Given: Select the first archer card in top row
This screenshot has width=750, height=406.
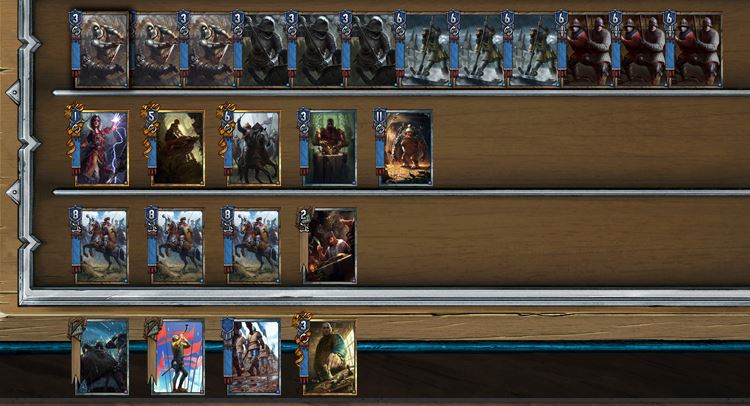Looking at the screenshot, I should click(x=102, y=50).
